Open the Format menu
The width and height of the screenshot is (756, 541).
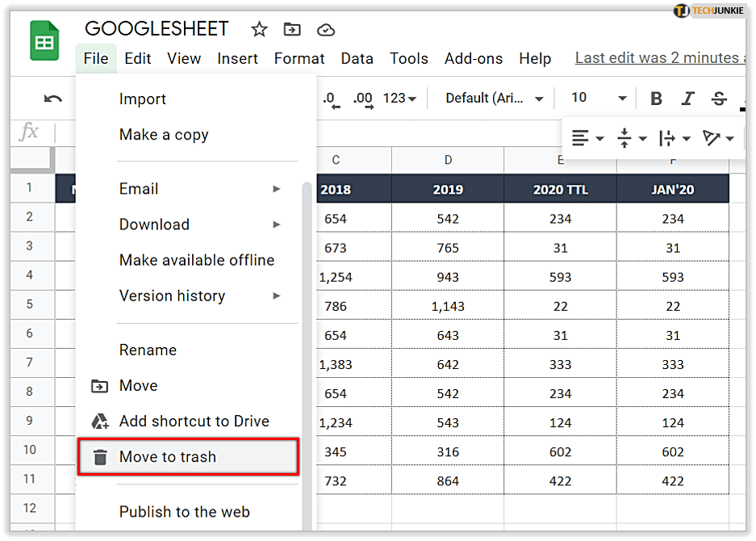click(x=299, y=59)
